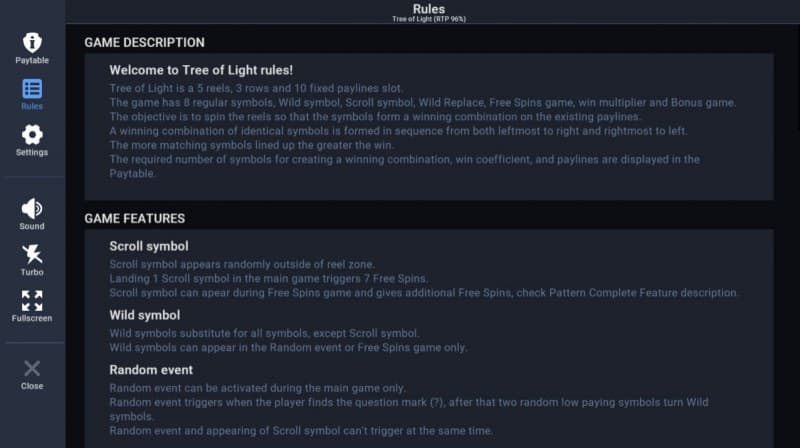This screenshot has width=800, height=448.
Task: Click the line about 7 Free Spins
Action: pos(268,278)
